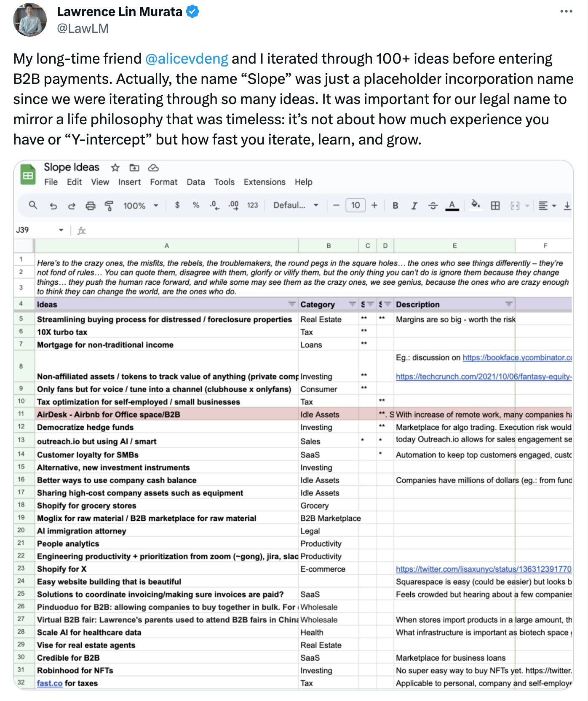Open the tweet more options ellipsis
The image size is (588, 701).
566,11
